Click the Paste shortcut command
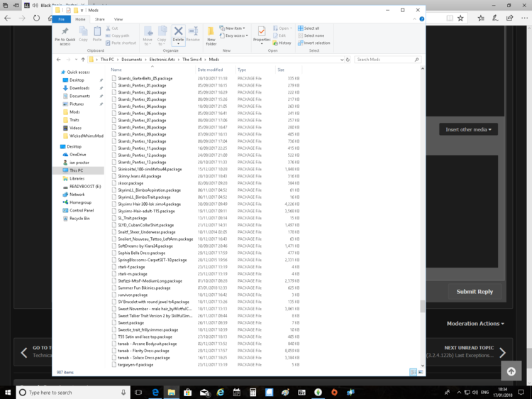The image size is (532, 399). pyautogui.click(x=121, y=43)
